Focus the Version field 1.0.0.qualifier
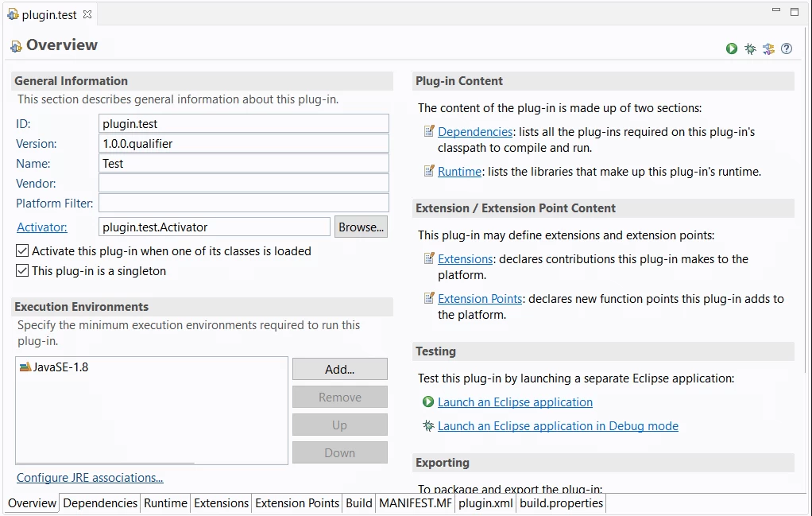The image size is (812, 516). coord(244,143)
